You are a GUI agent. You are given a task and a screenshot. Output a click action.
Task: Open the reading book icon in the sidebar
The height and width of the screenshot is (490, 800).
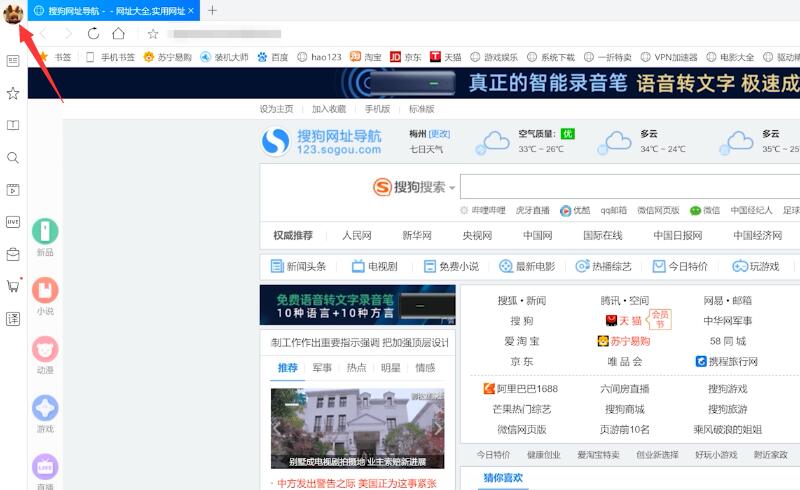point(13,125)
